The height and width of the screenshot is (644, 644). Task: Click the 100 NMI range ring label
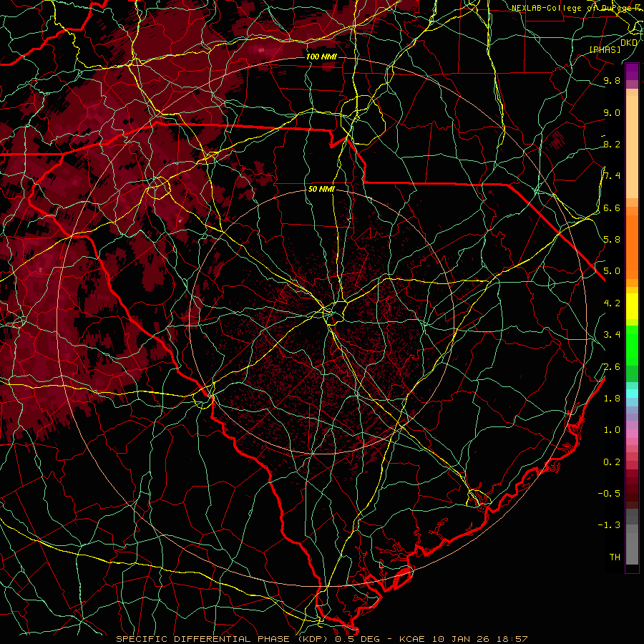[x=321, y=57]
